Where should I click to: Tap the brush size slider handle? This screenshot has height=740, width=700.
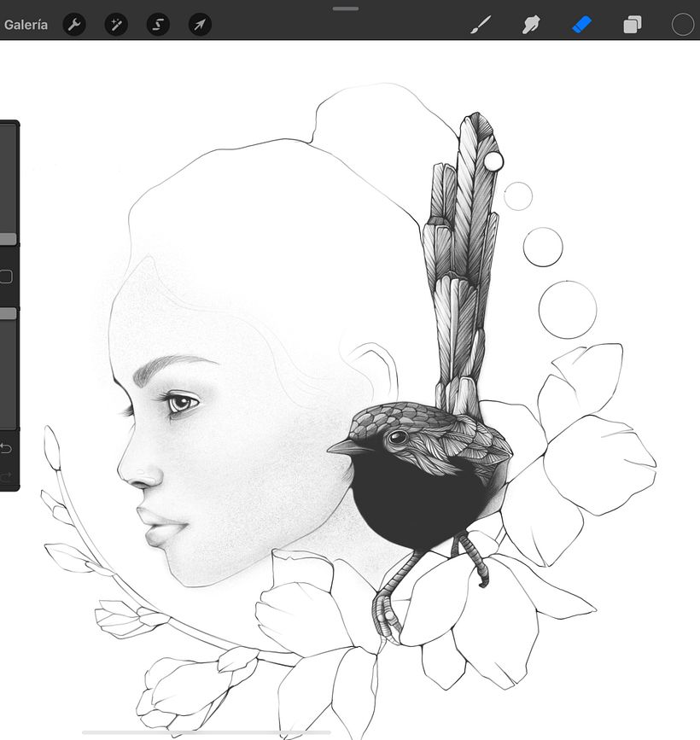pos(8,239)
